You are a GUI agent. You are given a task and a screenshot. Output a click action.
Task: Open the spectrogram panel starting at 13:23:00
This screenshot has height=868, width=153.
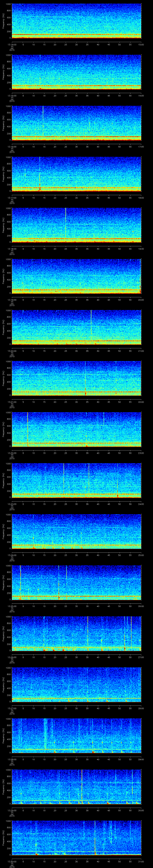[76, 480]
